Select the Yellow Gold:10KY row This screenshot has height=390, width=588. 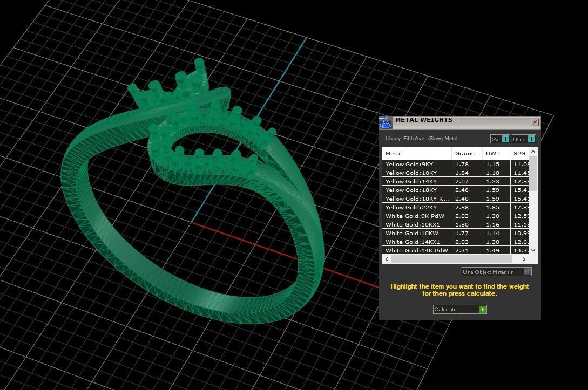456,173
